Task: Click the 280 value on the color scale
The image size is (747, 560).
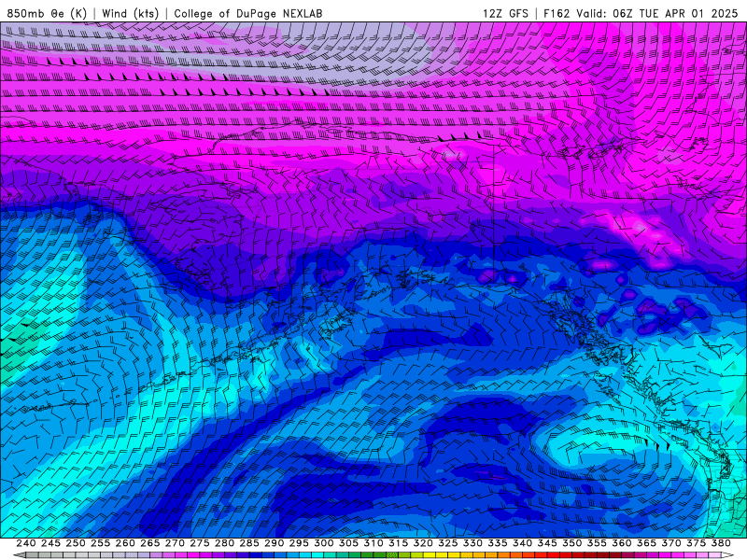Action: [x=224, y=543]
